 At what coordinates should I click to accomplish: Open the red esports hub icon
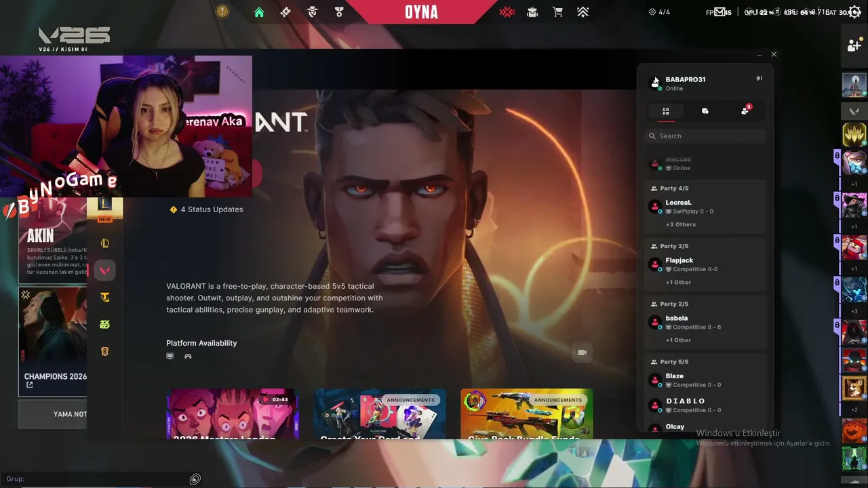(x=507, y=12)
